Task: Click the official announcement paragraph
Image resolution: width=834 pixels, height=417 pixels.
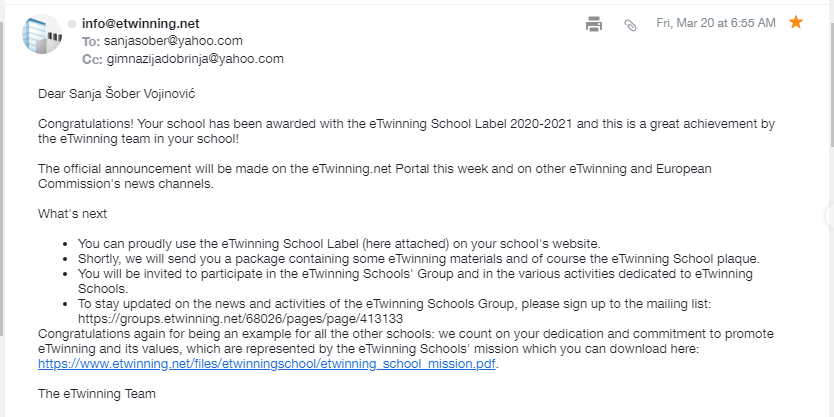Action: [374, 176]
